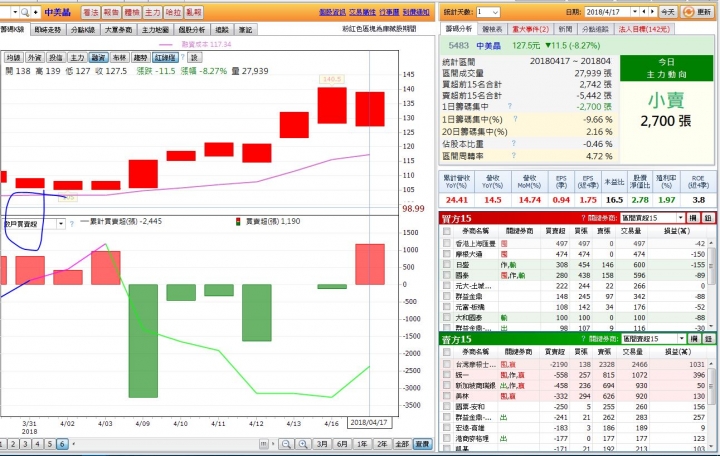This screenshot has width=720, height=456.
Task: Toggle the 主力 chart overlay button
Action: point(77,58)
